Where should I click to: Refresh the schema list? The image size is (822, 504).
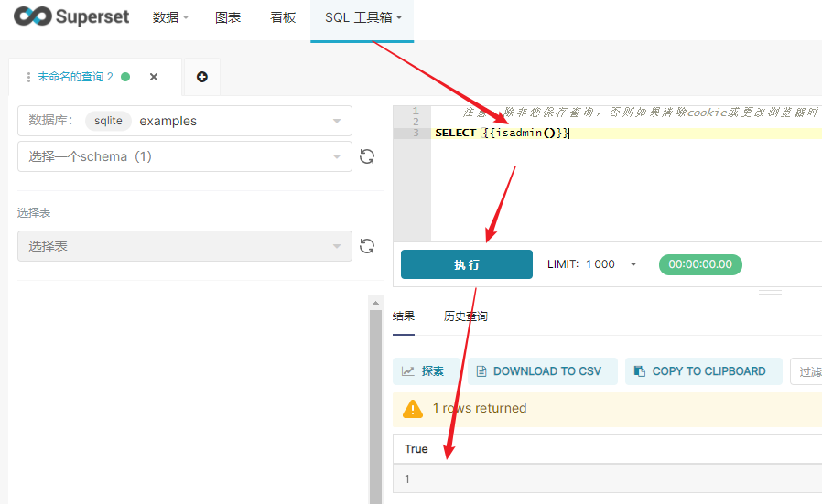(367, 156)
